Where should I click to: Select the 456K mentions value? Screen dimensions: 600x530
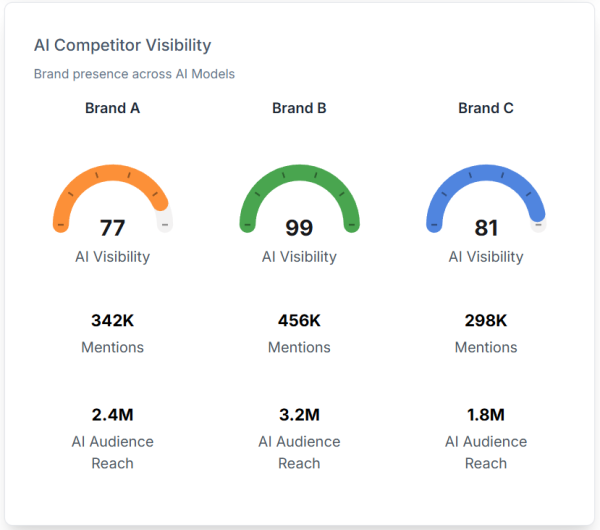coord(299,321)
